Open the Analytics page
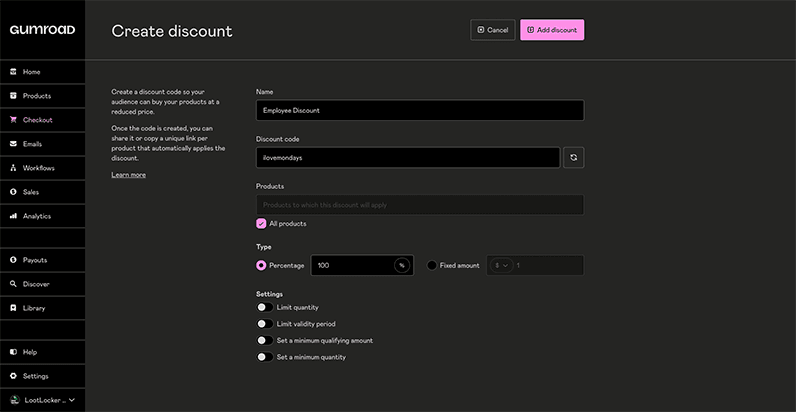The image size is (796, 412). pos(43,216)
